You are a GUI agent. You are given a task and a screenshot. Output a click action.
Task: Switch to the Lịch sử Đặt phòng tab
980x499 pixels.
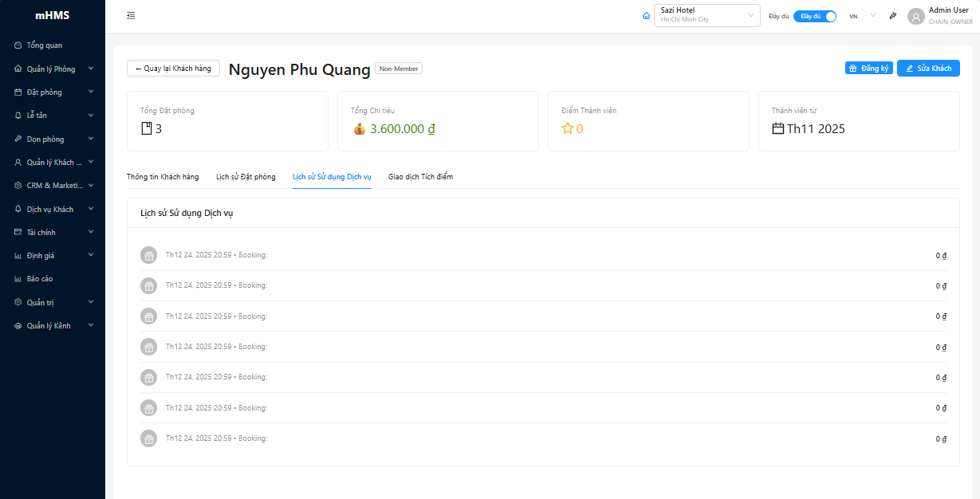click(x=246, y=176)
